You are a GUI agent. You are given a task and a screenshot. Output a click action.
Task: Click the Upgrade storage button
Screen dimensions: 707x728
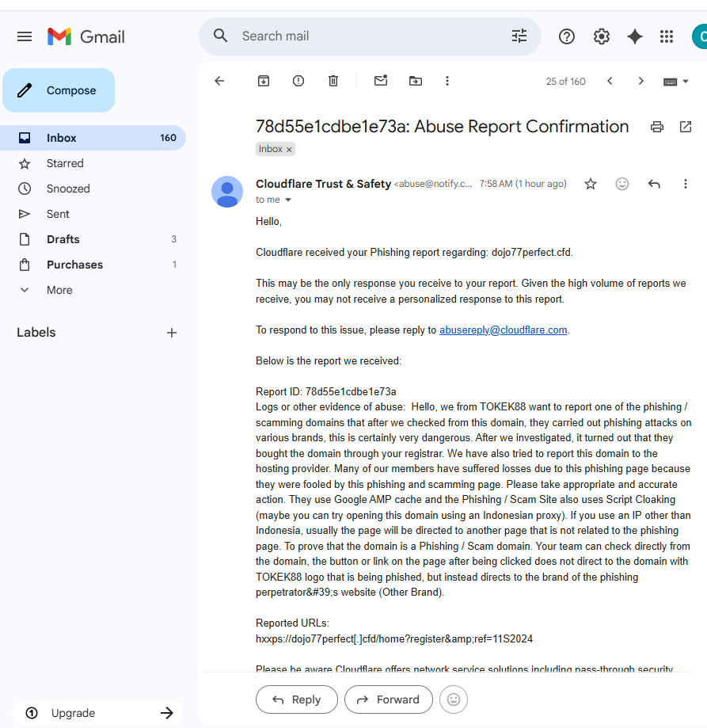click(97, 713)
